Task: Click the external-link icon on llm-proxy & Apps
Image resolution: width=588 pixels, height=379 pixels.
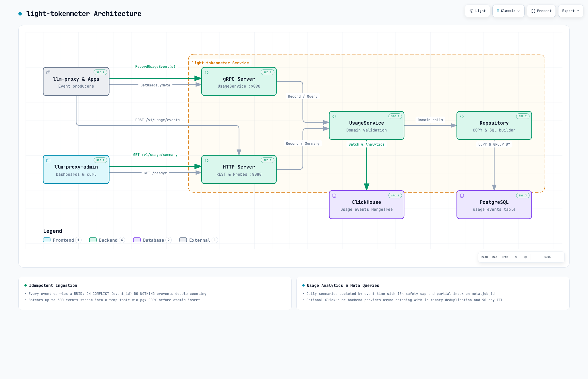Action: [x=48, y=72]
